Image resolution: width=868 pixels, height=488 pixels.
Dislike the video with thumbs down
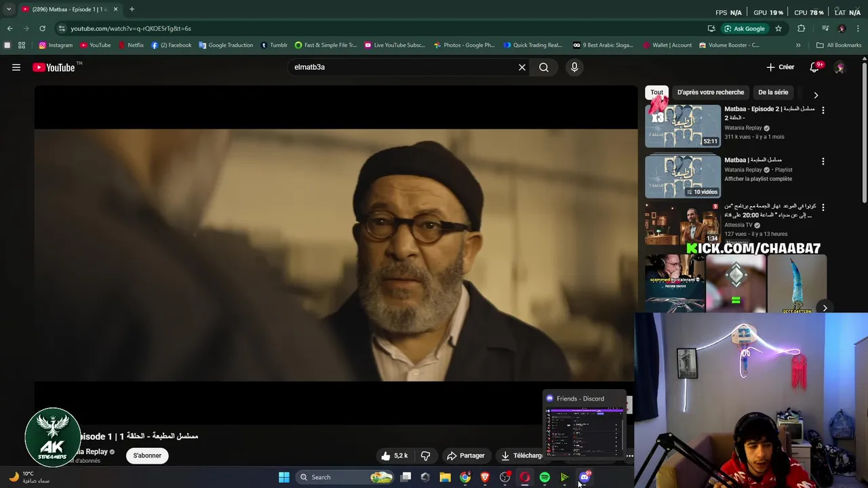pyautogui.click(x=426, y=455)
